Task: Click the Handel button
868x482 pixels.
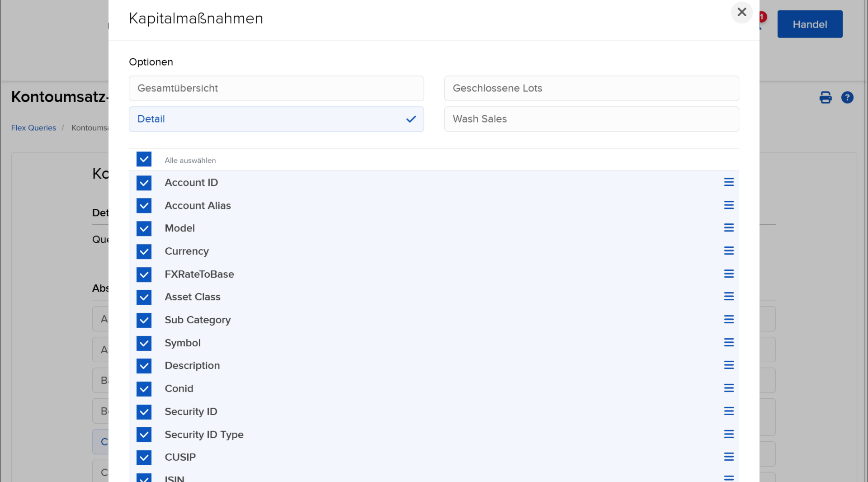Action: [809, 24]
